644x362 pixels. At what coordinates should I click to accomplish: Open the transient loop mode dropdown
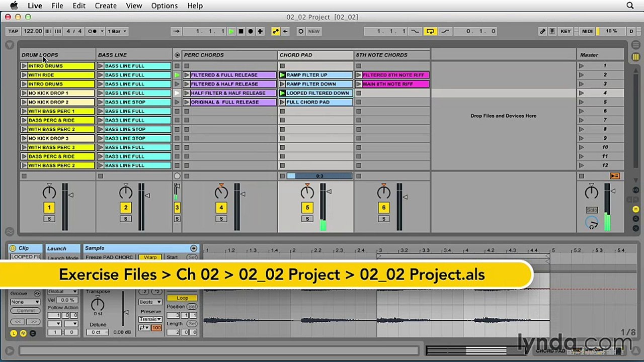click(144, 328)
